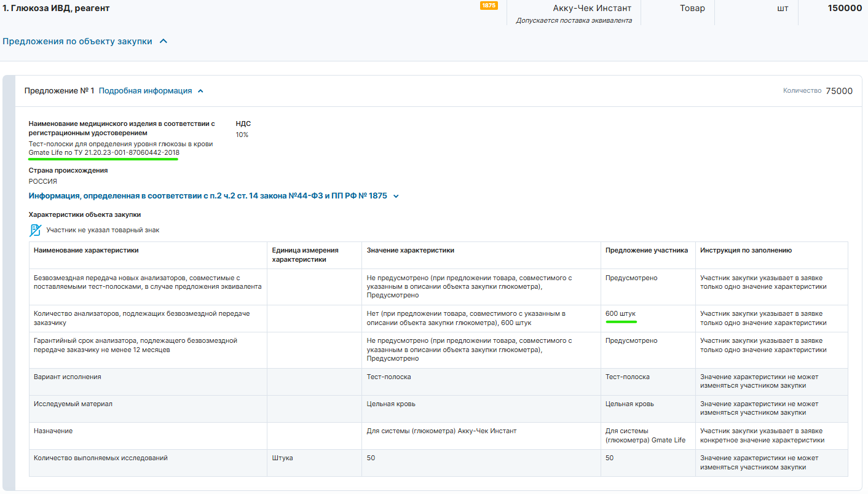Click Тест-полоска in Предложение участника column

[x=628, y=377]
